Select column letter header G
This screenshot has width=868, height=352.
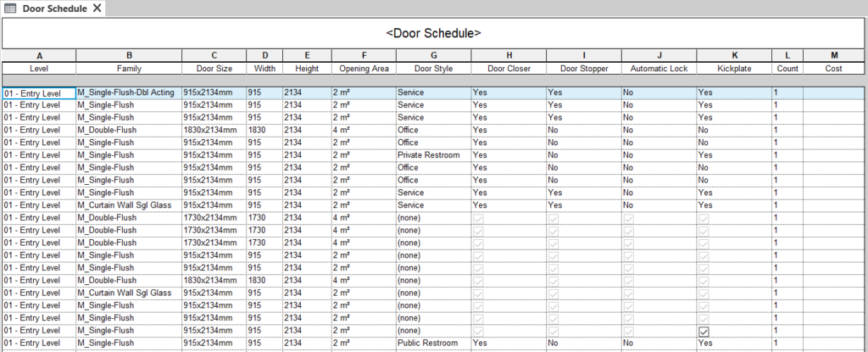point(433,55)
